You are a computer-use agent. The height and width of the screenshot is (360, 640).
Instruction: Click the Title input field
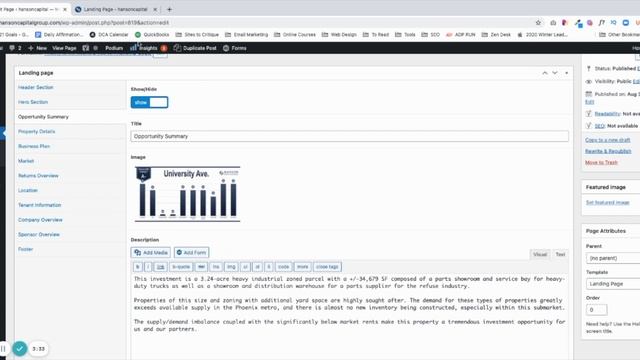349,136
